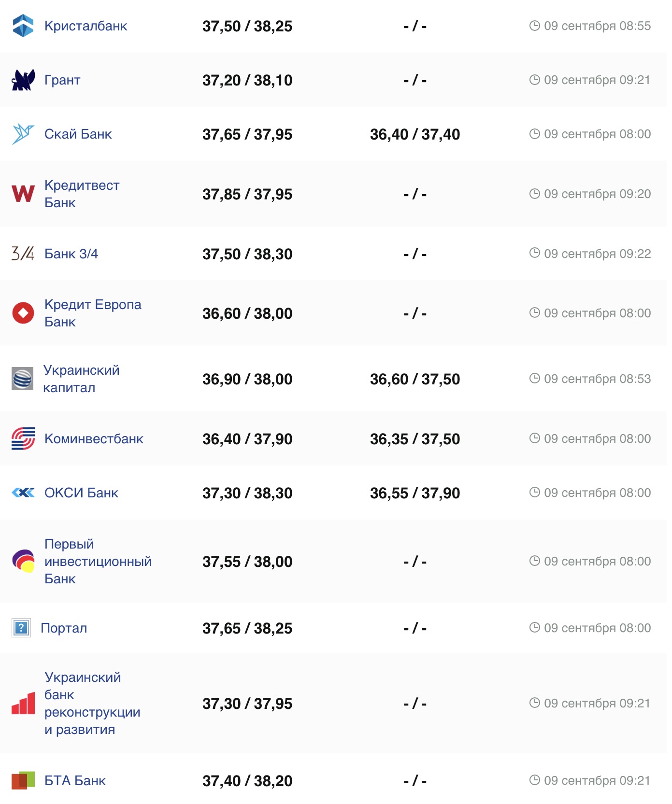This screenshot has height=804, width=672.
Task: Click ОКСИ Банк second rate 36,55 / 37,90
Action: 415,493
